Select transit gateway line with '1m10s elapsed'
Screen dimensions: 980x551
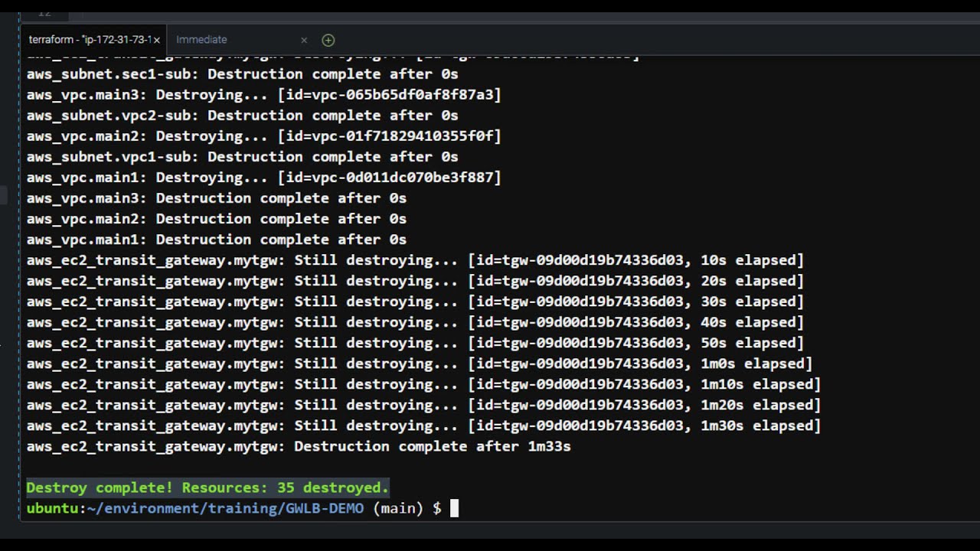tap(424, 384)
